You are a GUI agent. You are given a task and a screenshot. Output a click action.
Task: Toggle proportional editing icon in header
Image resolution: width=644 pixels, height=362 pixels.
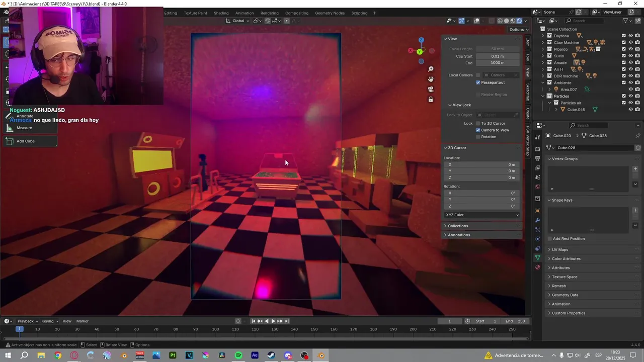coord(287,21)
